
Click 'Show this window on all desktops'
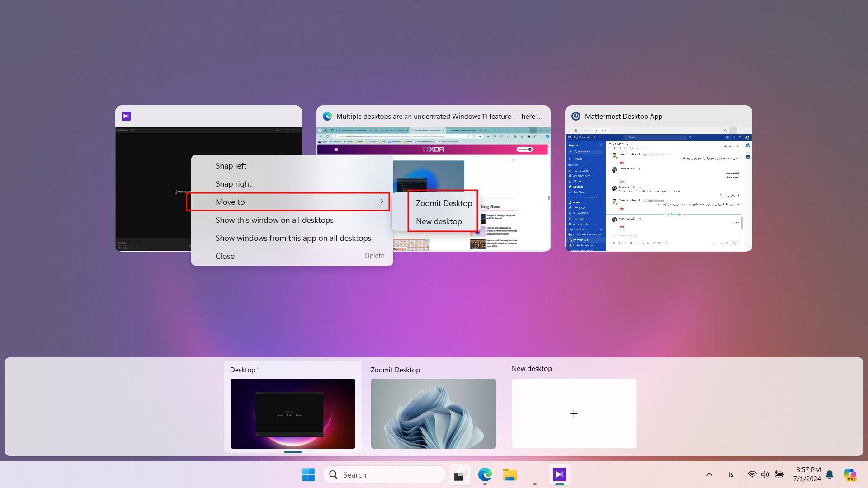click(274, 219)
